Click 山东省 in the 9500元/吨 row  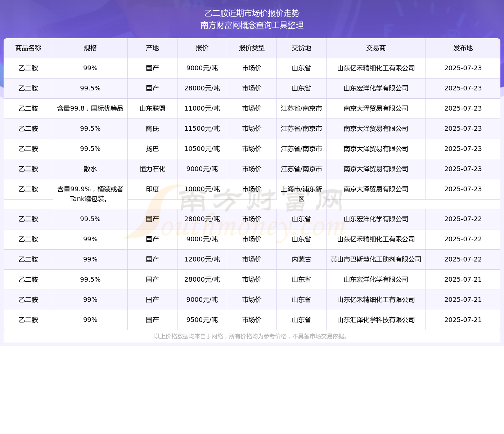tap(301, 320)
